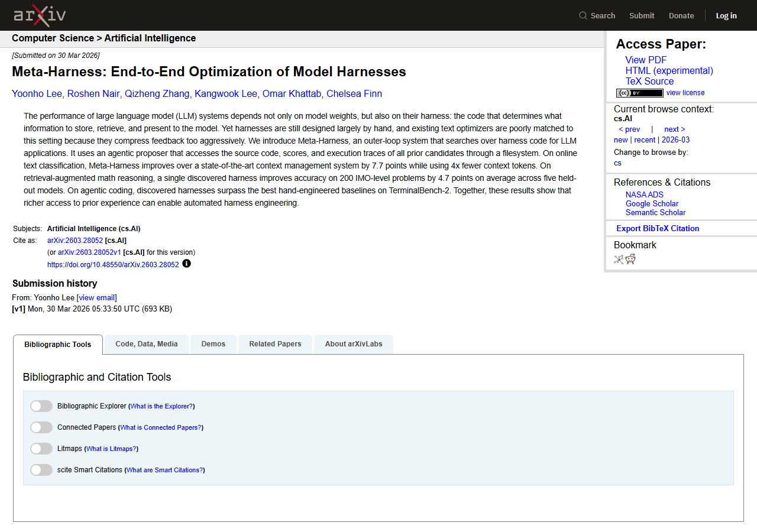
Task: Click the paper title Meta-Harness heading
Action: click(209, 72)
